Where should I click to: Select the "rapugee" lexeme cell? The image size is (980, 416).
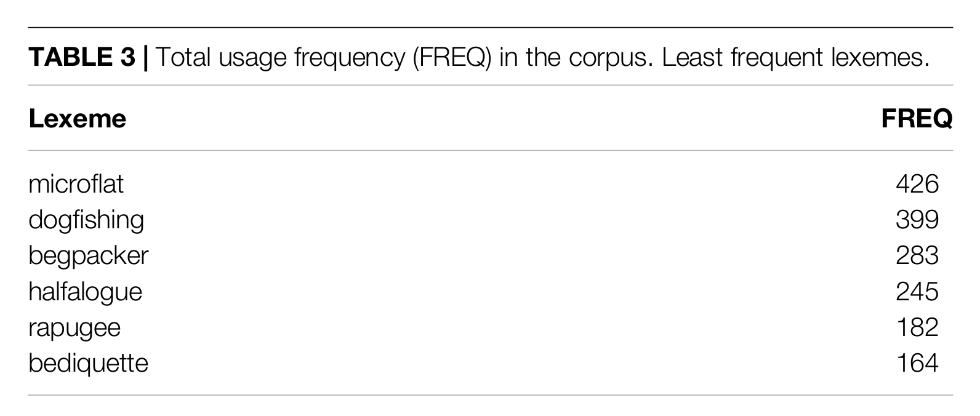tap(74, 327)
